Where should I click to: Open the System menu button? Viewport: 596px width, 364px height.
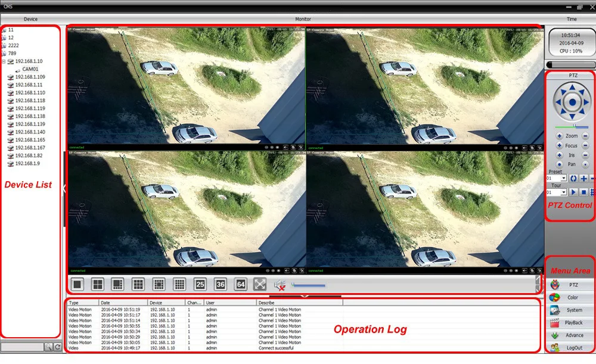pyautogui.click(x=571, y=310)
